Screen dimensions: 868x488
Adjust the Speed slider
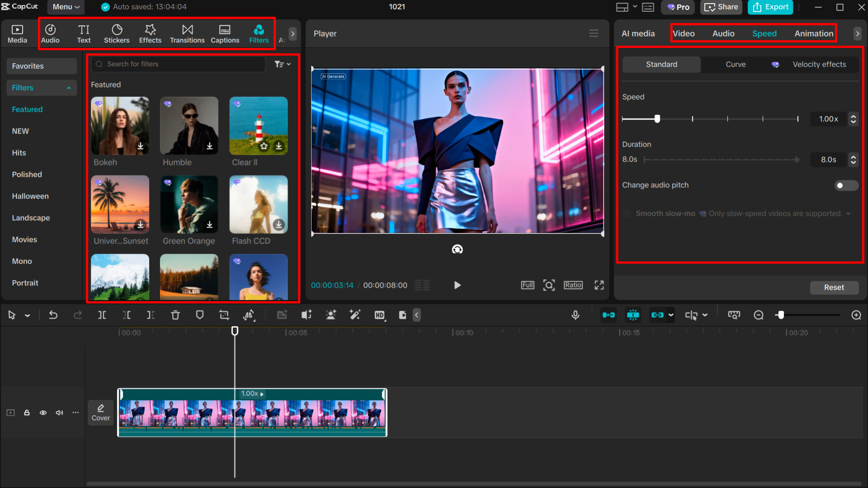point(657,119)
